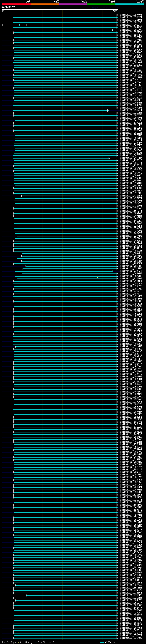Screen dimensions: 146x644
Task: Click the AV542257 query sequence label
Action: coord(8,8)
